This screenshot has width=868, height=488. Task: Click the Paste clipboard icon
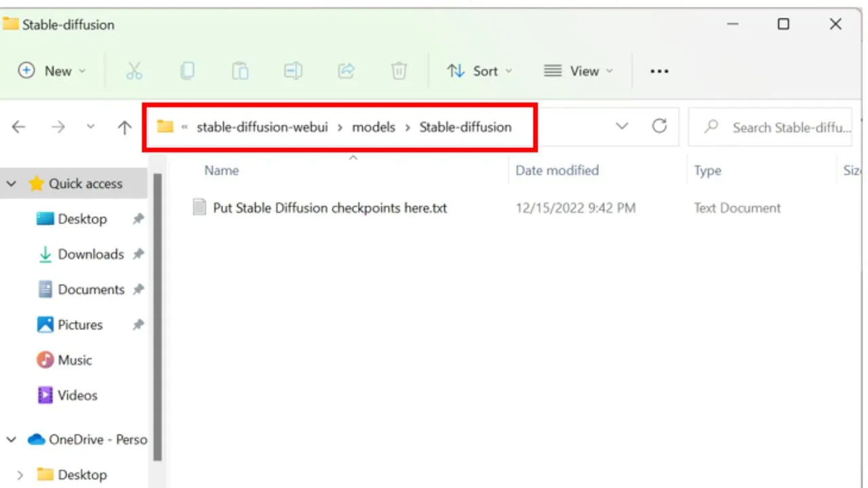(x=240, y=70)
